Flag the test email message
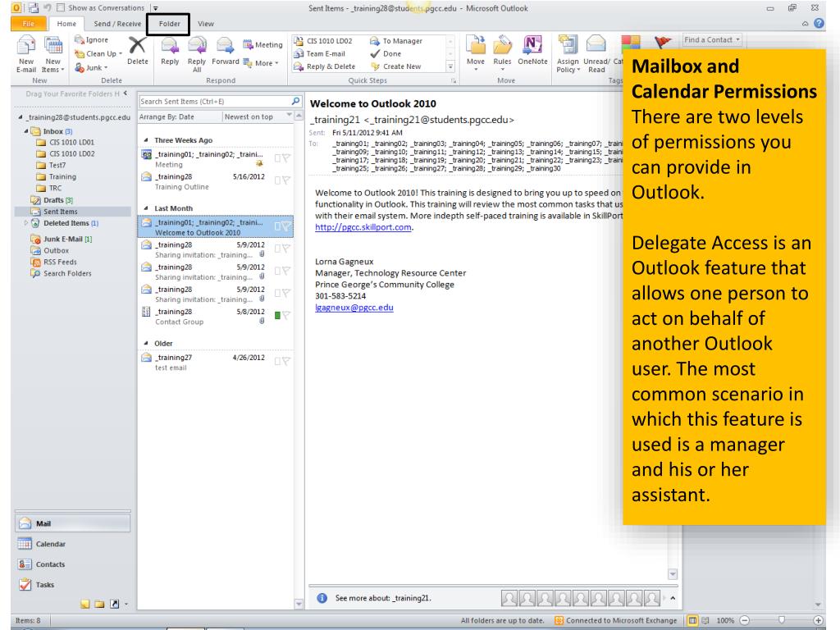Viewport: 840px width, 630px height. point(286,362)
